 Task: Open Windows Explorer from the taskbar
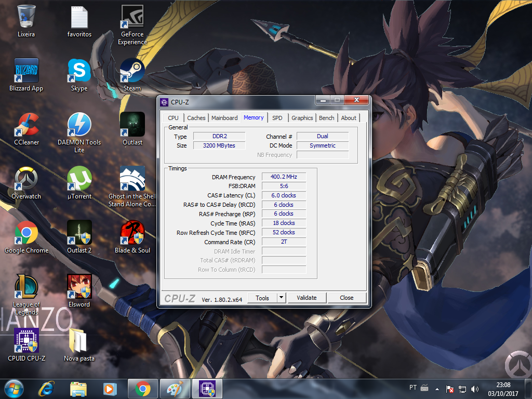pos(78,389)
